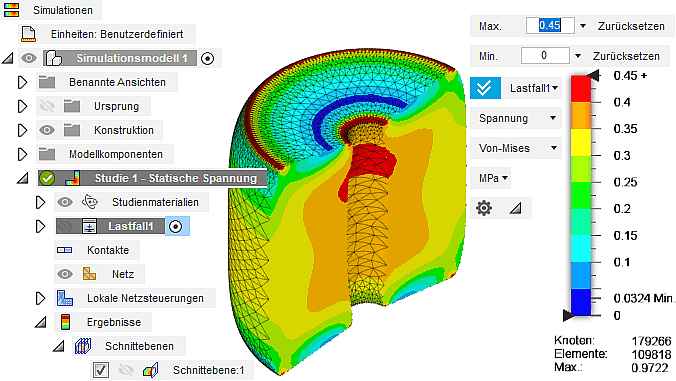Activate the Lastfall1 radio button in tree
Screen dimensions: 676x381
[175, 226]
